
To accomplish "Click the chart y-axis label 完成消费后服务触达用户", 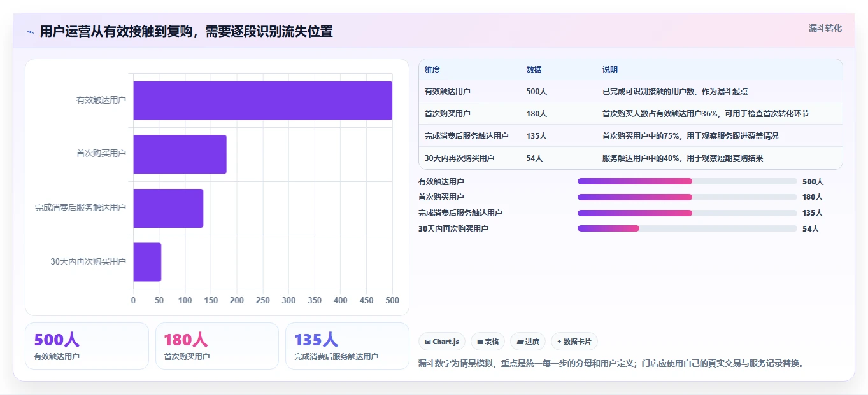I will click(x=80, y=207).
